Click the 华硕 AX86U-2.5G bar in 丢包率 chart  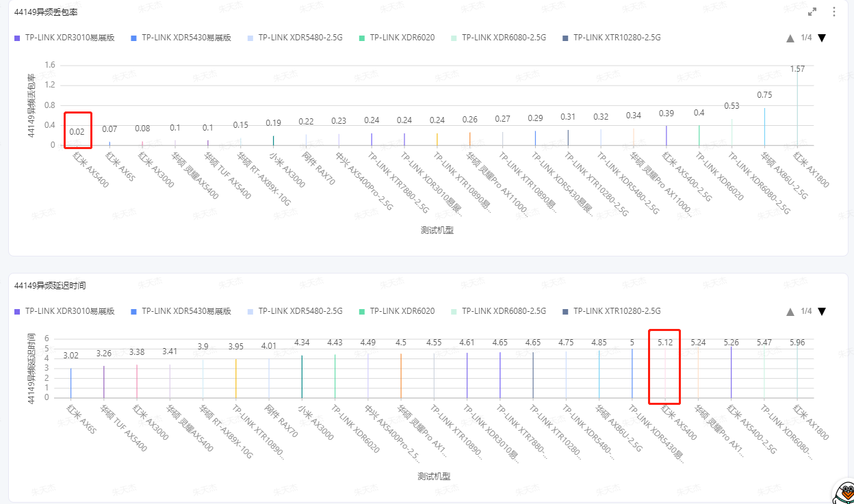(x=764, y=127)
